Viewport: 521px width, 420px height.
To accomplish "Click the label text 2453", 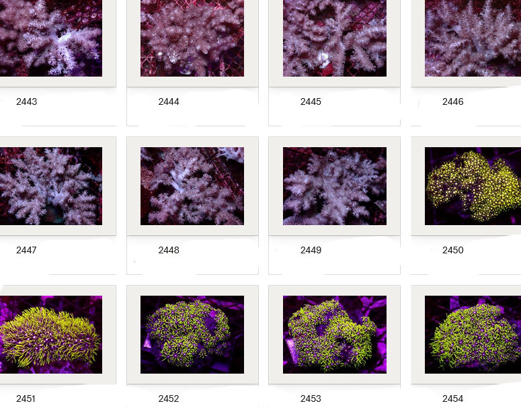I will (311, 398).
